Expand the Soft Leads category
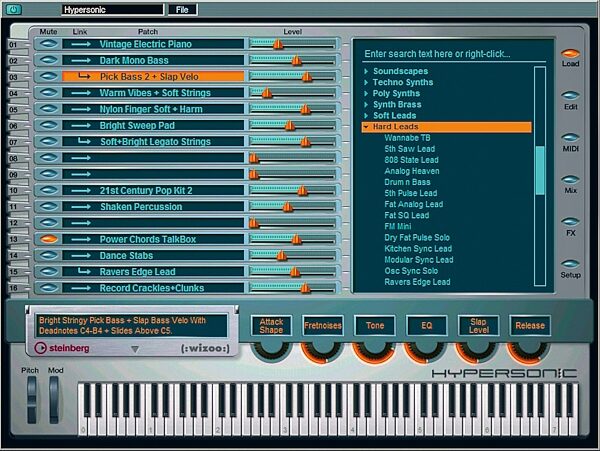 [x=366, y=116]
